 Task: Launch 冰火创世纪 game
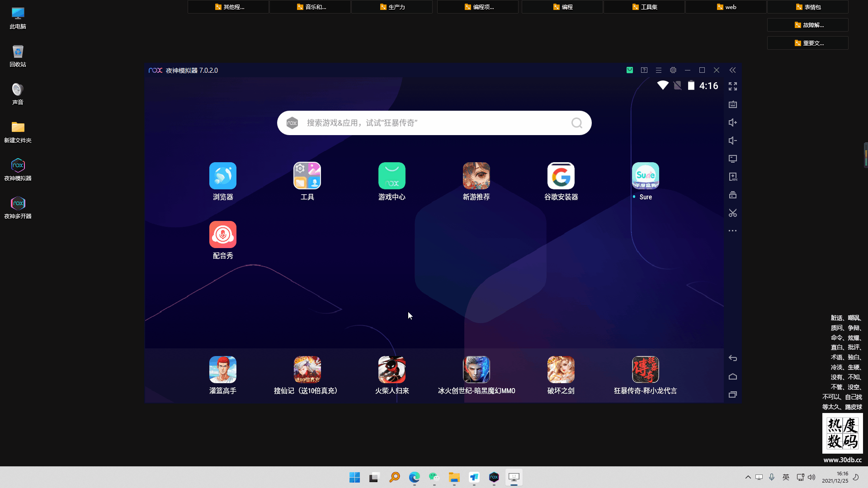click(x=476, y=370)
